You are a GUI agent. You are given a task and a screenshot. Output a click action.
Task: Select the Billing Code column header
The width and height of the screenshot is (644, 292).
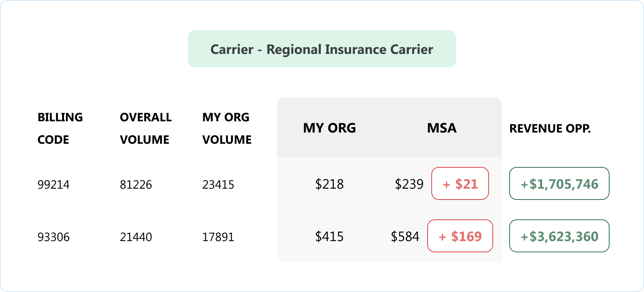coord(60,128)
